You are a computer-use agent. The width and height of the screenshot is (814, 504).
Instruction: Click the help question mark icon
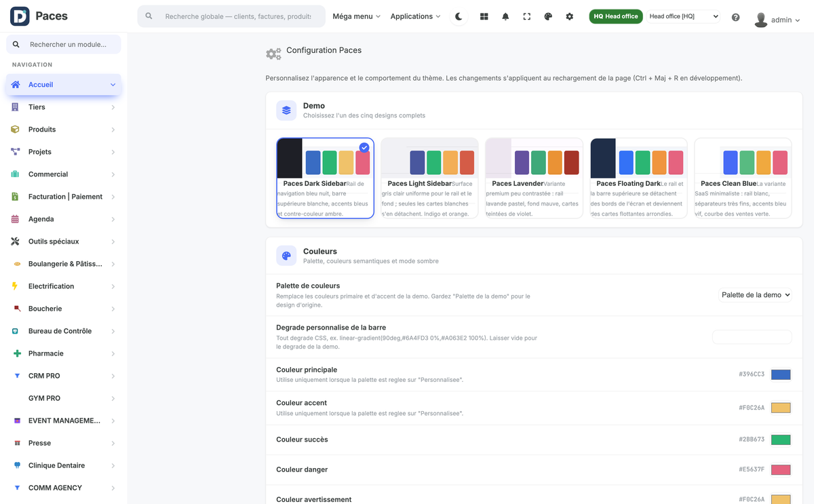coord(736,17)
